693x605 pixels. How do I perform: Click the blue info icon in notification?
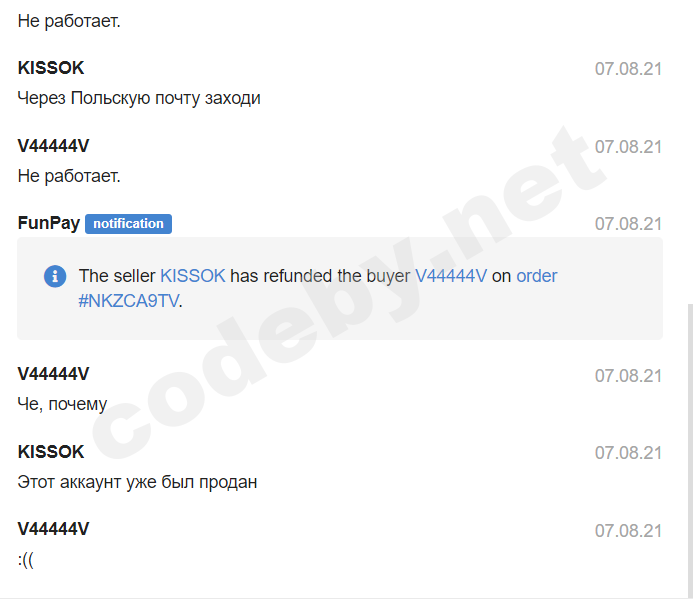[x=55, y=276]
